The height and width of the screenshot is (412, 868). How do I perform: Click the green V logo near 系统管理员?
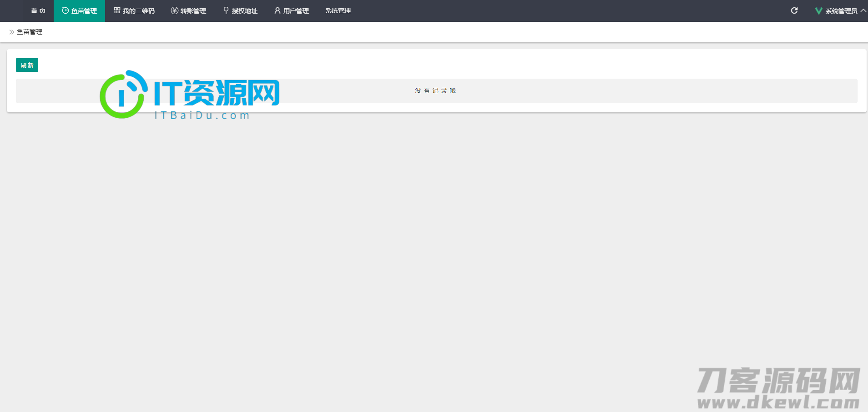coord(818,11)
